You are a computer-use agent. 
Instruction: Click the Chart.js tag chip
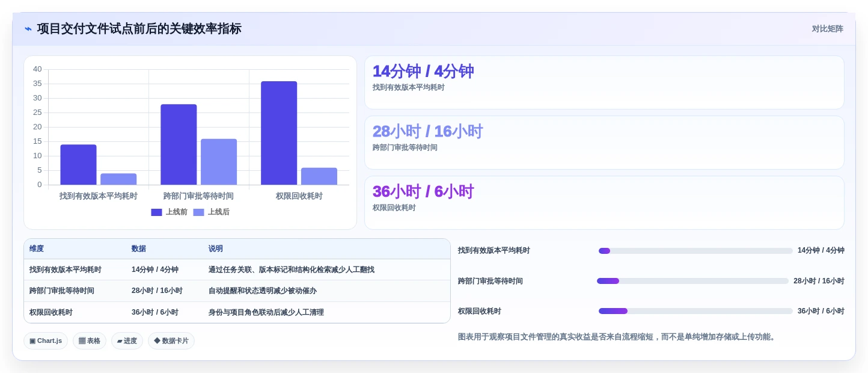pos(46,341)
